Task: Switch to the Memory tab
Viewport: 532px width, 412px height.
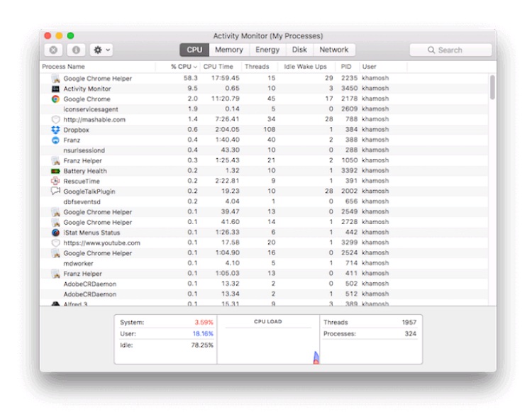Action: coord(229,50)
